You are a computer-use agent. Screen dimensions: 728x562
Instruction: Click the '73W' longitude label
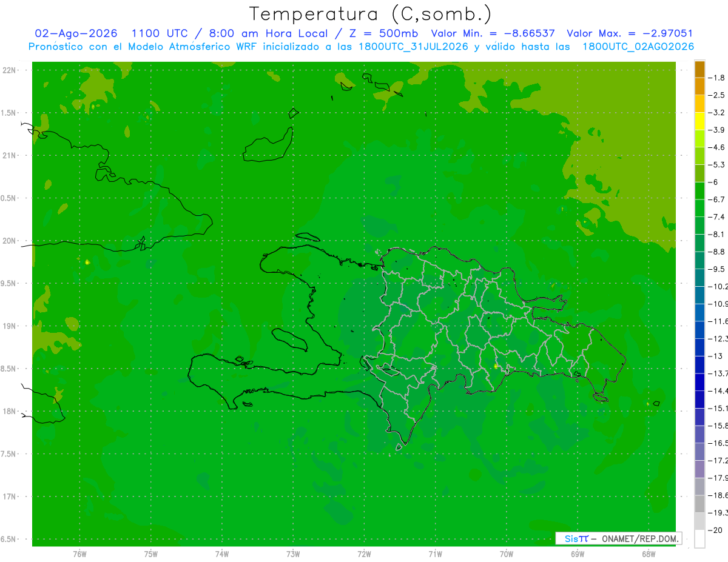[293, 554]
